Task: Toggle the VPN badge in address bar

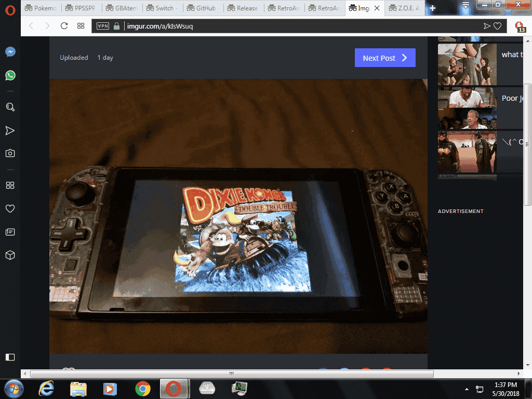Action: point(103,26)
